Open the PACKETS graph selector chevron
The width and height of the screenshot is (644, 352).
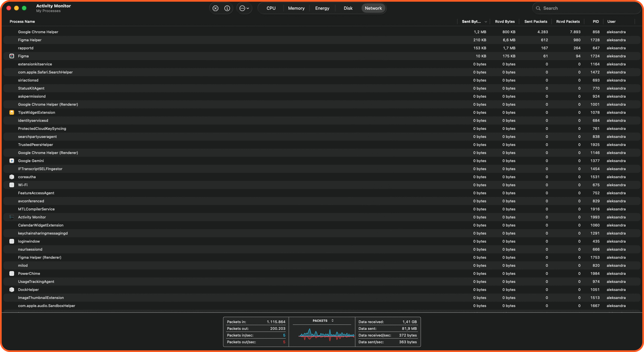click(x=333, y=321)
